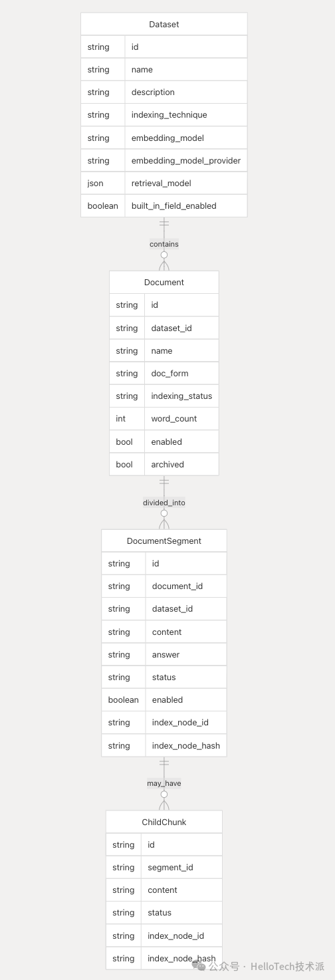Screen dimensions: 335x980
Task: Select the archived bool row
Action: [x=164, y=464]
